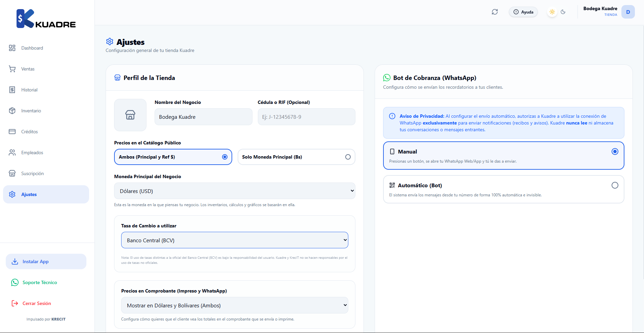Select the Automático (Bot) radio

click(615, 185)
